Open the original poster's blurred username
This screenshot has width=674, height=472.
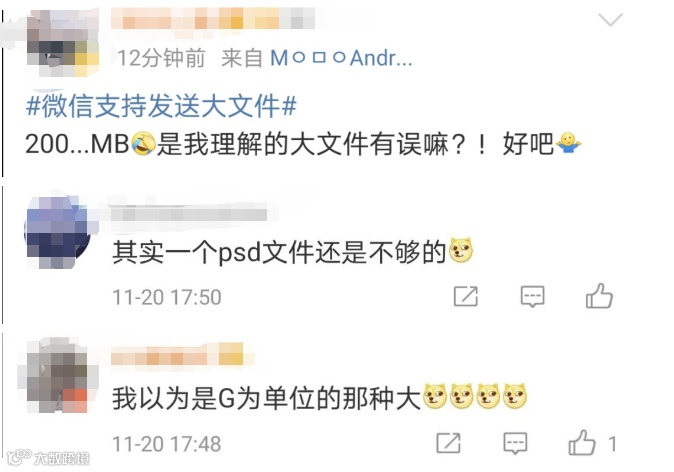point(213,18)
